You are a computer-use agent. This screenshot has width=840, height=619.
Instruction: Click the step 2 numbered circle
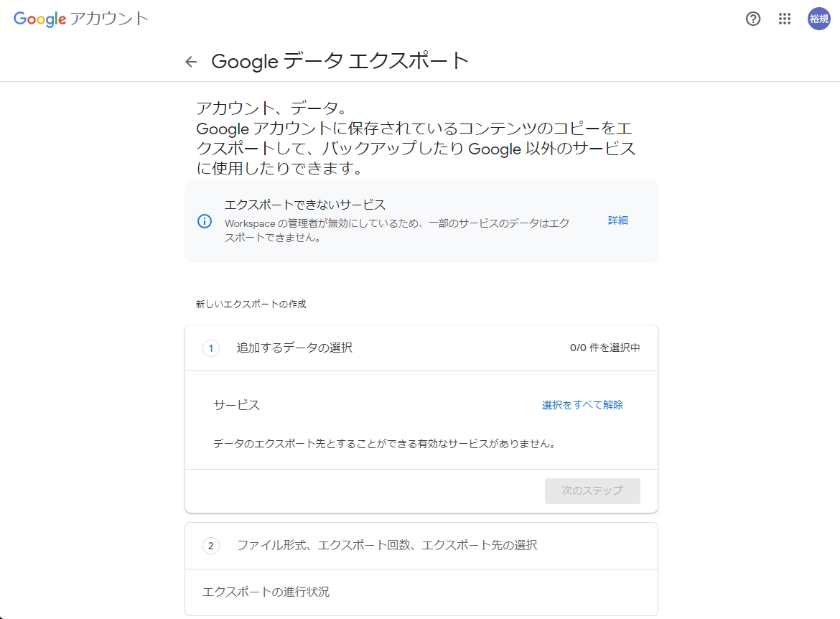click(210, 546)
